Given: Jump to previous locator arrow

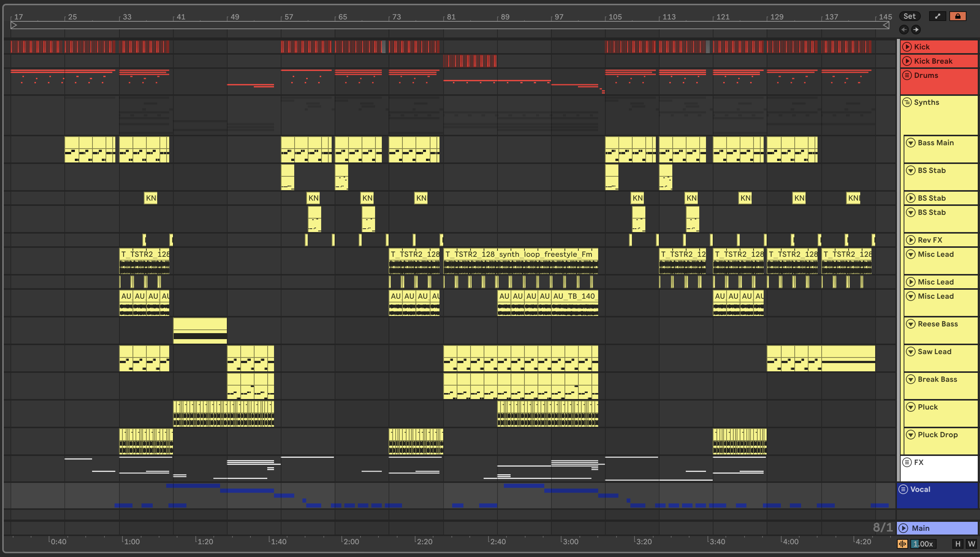Looking at the screenshot, I should coord(904,30).
